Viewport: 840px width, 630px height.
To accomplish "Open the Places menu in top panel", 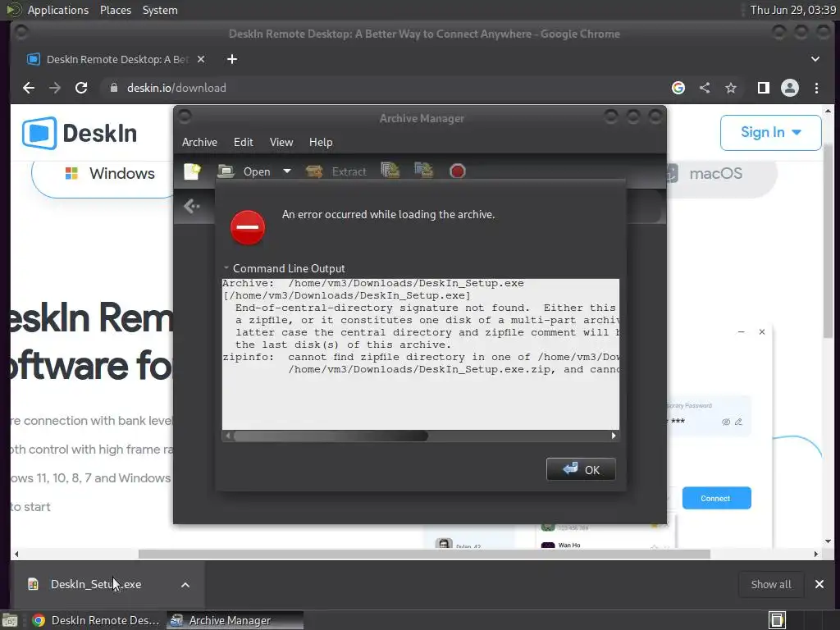I will coord(115,10).
